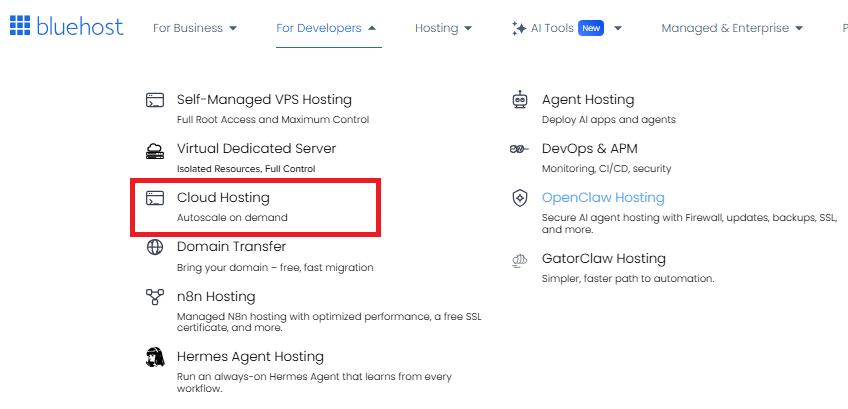Click the Cloud Hosting terminal icon
This screenshot has width=848, height=409.
155,198
